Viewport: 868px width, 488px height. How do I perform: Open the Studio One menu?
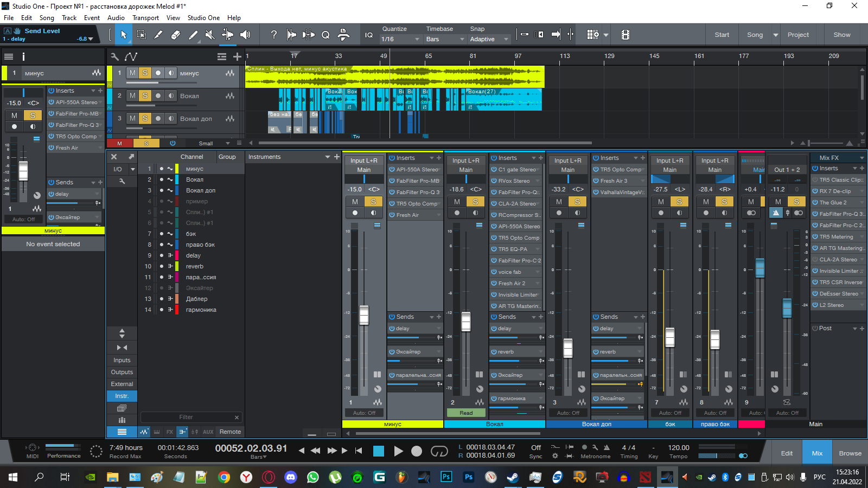pyautogui.click(x=203, y=18)
